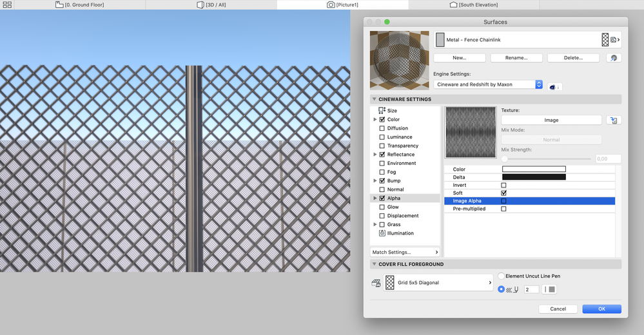644x335 pixels.
Task: Click the texture file load icon
Action: click(x=614, y=120)
